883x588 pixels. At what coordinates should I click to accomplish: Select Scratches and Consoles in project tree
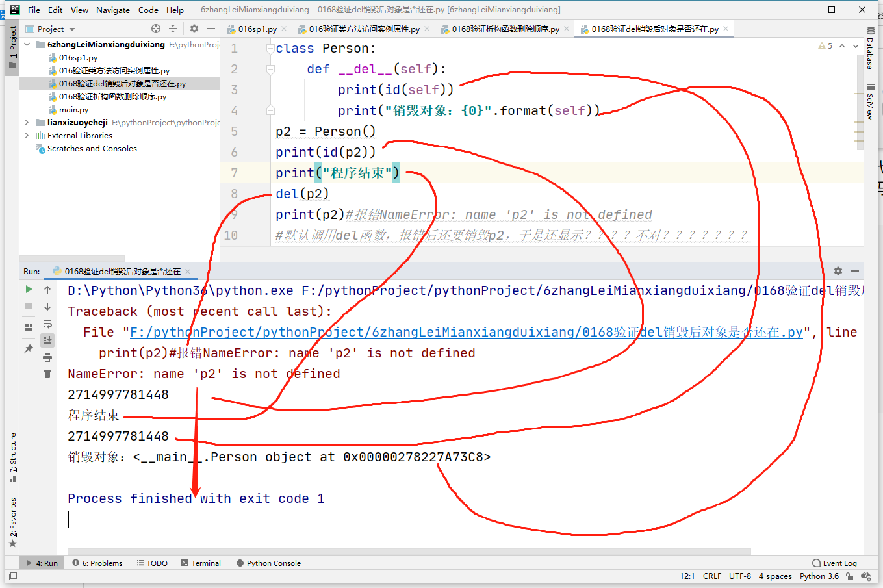[92, 148]
